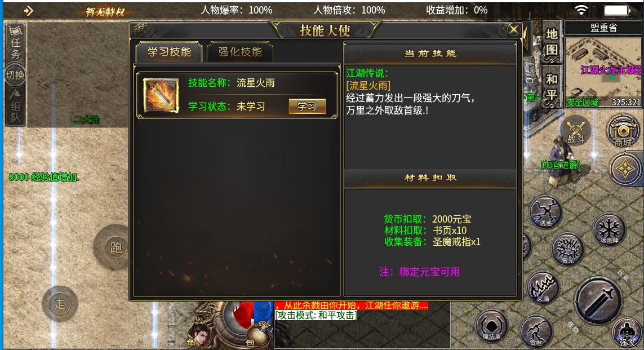Click the 学习 button to learn skill
The height and width of the screenshot is (350, 644).
(307, 107)
